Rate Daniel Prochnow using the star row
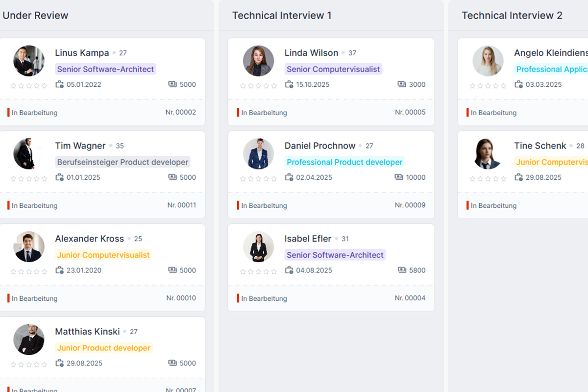This screenshot has height=392, width=588. [x=258, y=179]
